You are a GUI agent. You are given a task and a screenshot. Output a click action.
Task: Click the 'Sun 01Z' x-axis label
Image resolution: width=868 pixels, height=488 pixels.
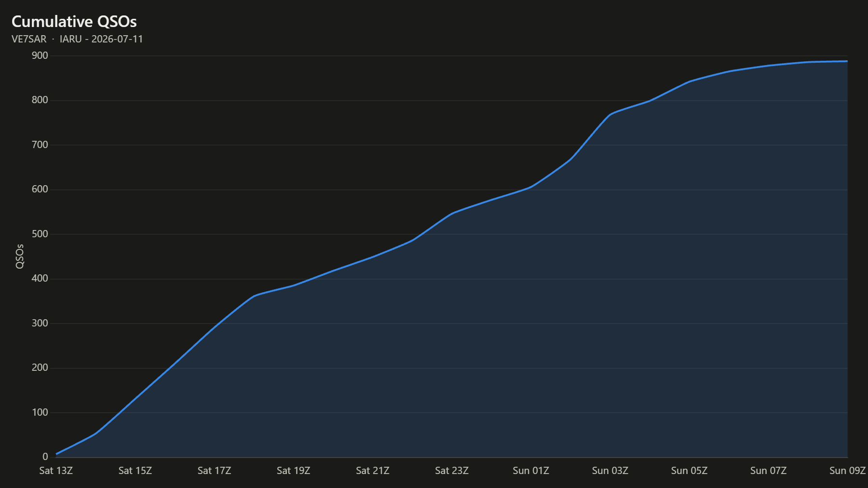click(531, 471)
